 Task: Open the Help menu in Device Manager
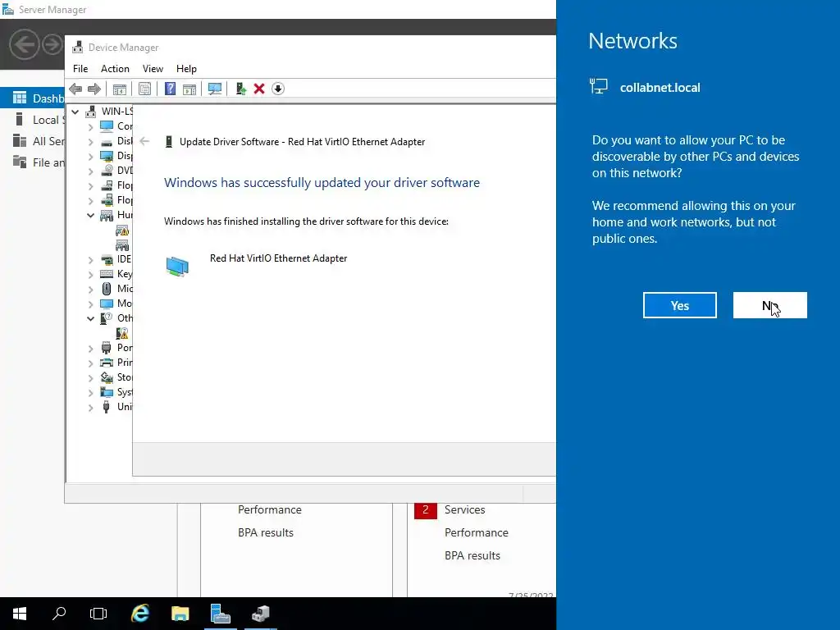coord(186,69)
